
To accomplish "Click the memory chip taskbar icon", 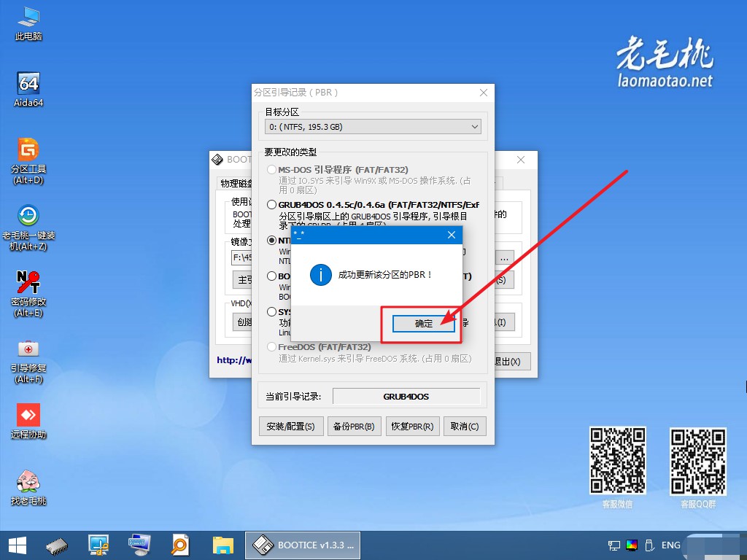I will click(x=57, y=545).
